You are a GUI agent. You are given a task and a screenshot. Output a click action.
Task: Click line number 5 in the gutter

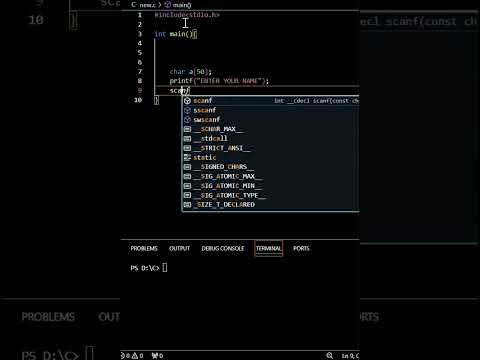tap(140, 53)
